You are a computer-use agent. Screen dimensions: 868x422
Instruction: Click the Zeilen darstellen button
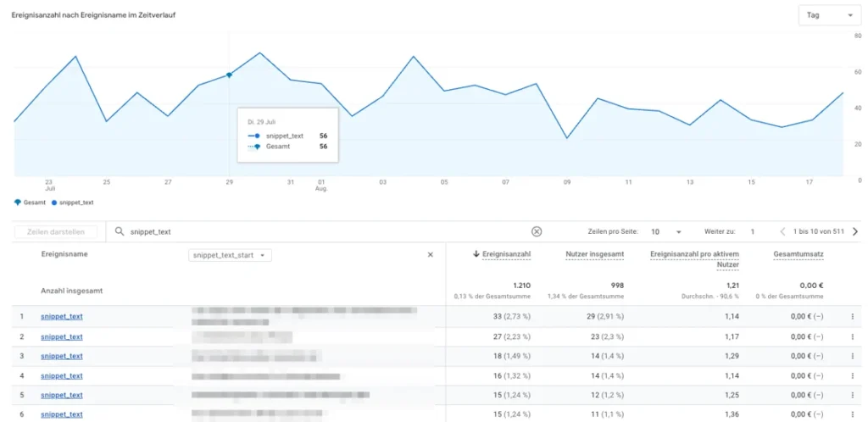55,231
